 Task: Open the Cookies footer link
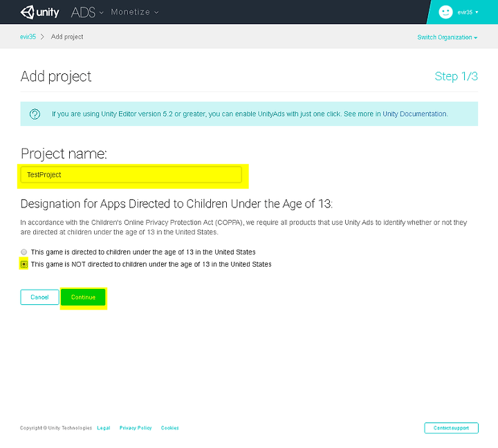point(170,428)
